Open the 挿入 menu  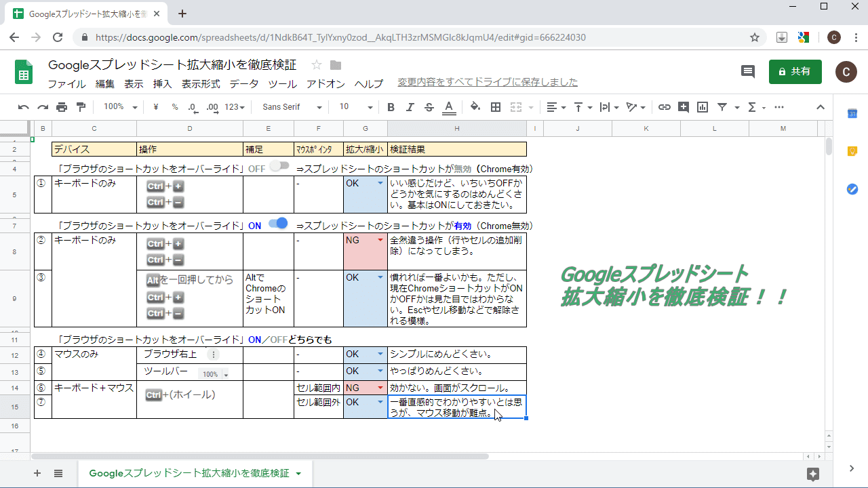(x=163, y=84)
